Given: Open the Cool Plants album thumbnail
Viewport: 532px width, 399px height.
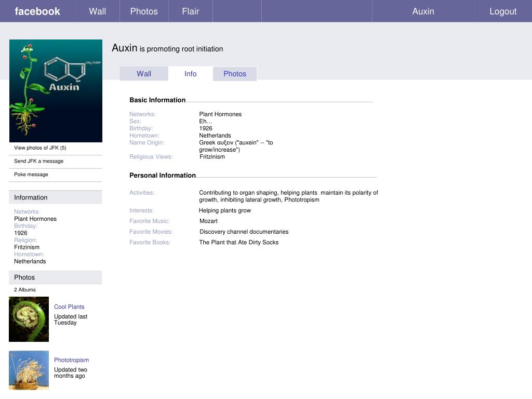Looking at the screenshot, I should [x=29, y=319].
